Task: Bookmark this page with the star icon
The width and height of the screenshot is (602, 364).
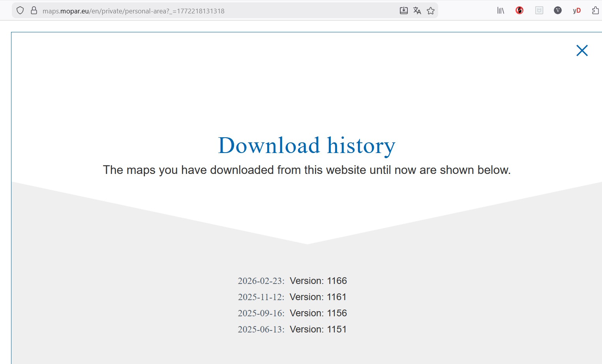Action: click(x=431, y=11)
